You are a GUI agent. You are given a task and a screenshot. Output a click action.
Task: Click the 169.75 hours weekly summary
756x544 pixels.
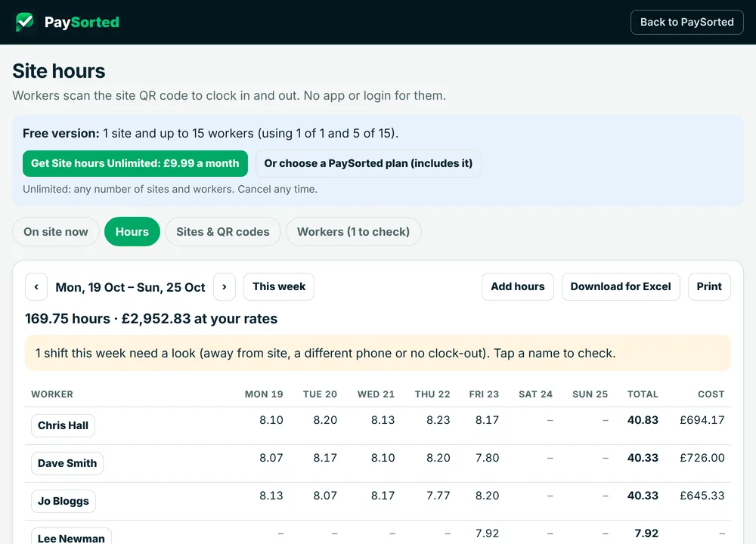(x=151, y=319)
